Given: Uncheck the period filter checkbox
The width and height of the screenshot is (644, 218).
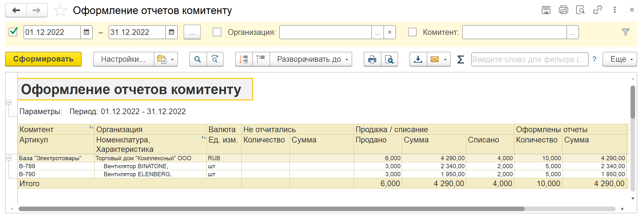Looking at the screenshot, I should pyautogui.click(x=13, y=32).
